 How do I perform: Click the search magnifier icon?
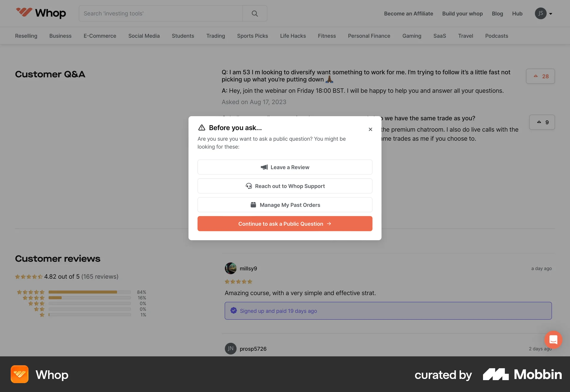click(x=254, y=13)
